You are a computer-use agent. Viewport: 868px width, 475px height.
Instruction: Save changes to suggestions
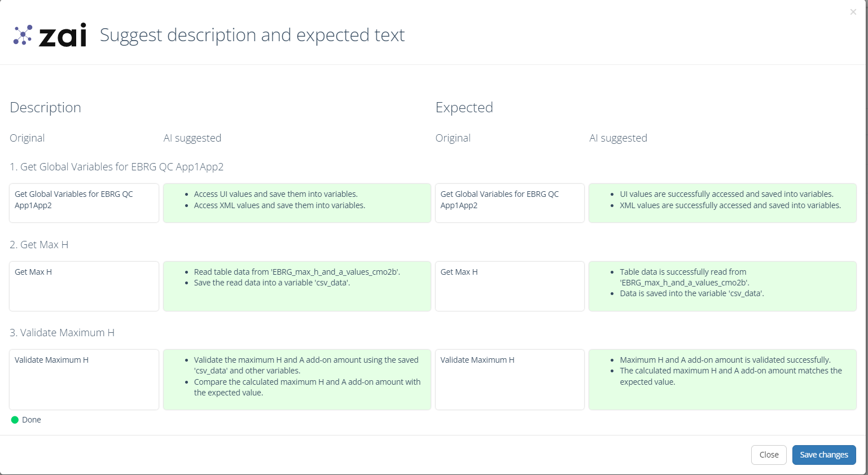click(x=823, y=455)
